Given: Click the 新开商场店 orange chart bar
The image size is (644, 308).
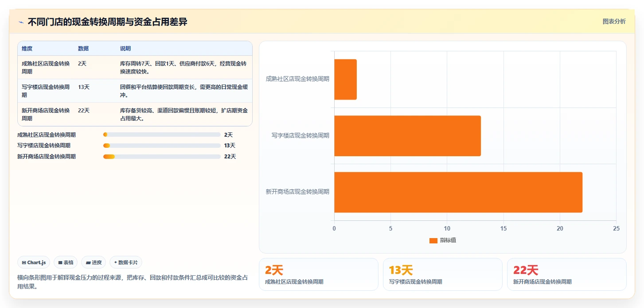Looking at the screenshot, I should [458, 192].
